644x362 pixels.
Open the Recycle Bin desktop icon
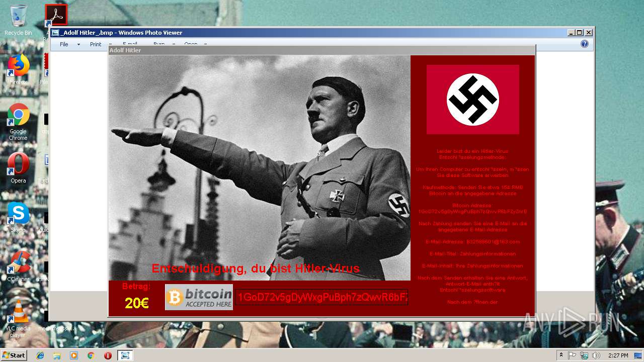[x=18, y=20]
